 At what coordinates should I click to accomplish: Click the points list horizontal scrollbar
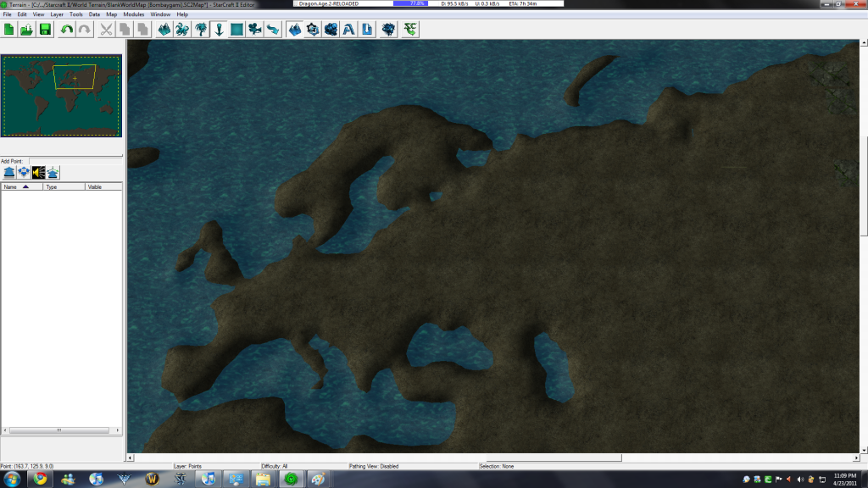(61, 430)
